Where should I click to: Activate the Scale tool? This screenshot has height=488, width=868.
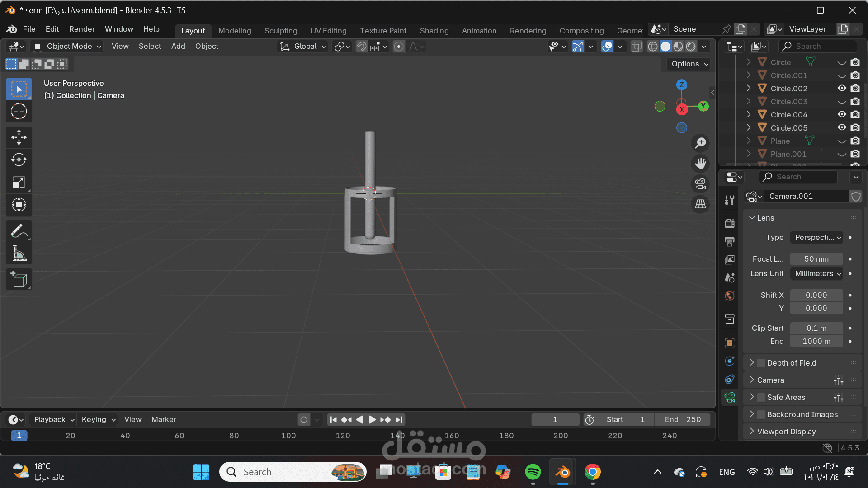pos(19,182)
